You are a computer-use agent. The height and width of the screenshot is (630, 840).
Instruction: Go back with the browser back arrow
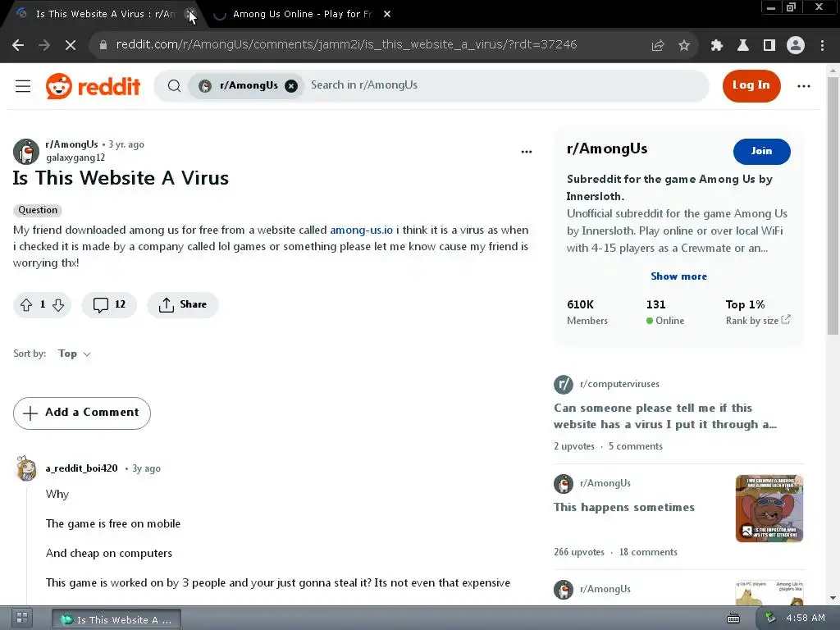tap(18, 46)
